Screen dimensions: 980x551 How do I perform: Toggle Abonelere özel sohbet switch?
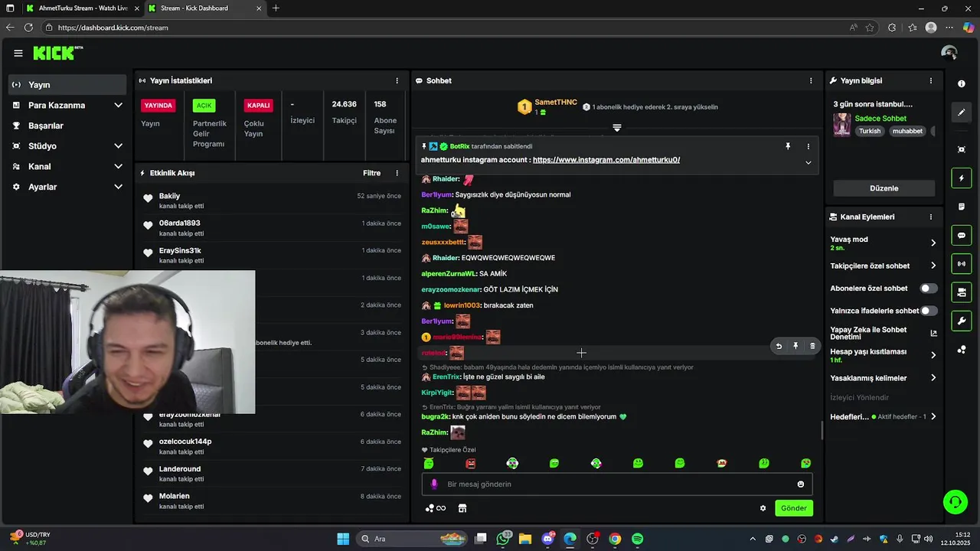coord(928,289)
